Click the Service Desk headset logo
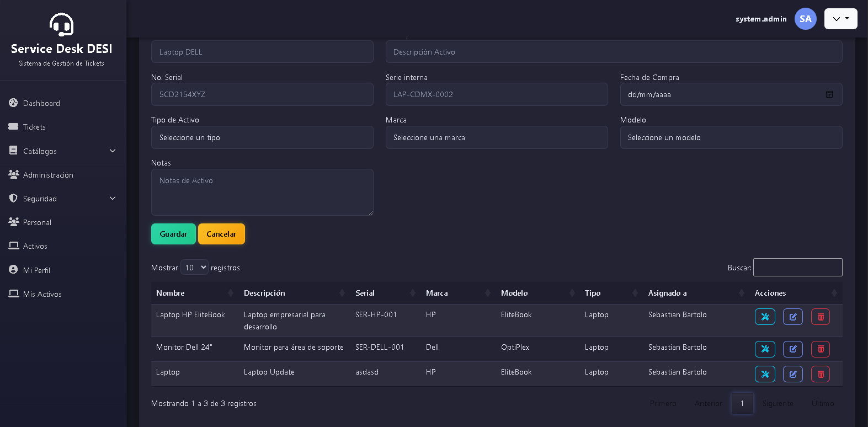The height and width of the screenshot is (427, 868). pyautogui.click(x=61, y=25)
